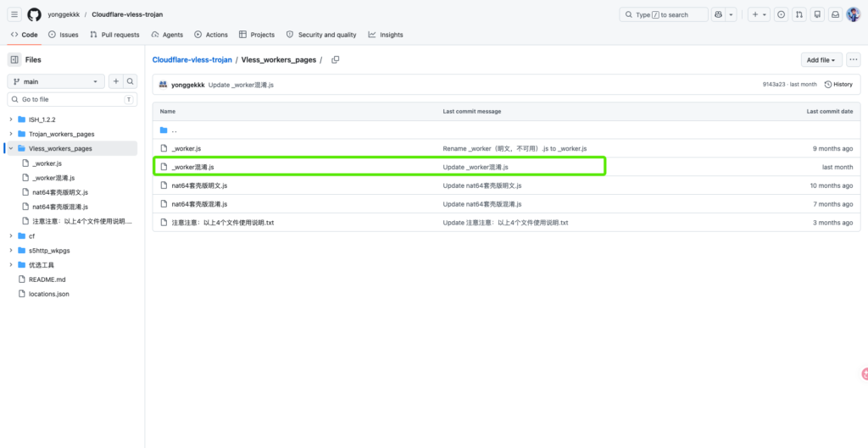Open the create new plus menu
868x448 pixels.
(x=759, y=14)
